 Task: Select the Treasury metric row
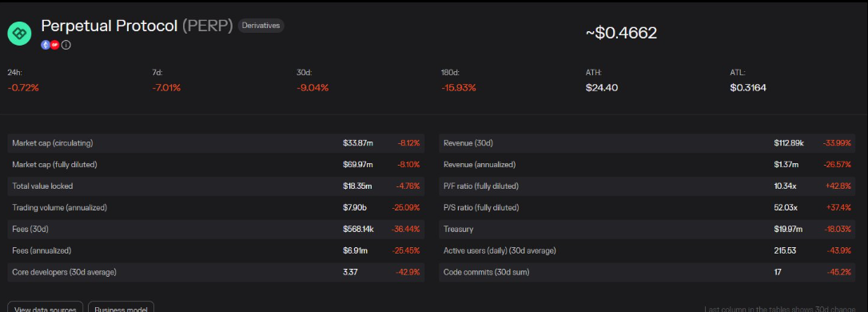coord(647,229)
